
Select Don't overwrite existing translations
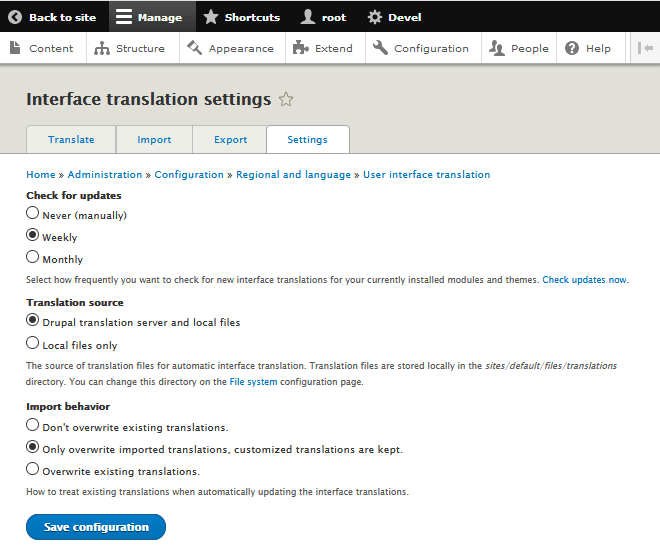[x=32, y=425]
